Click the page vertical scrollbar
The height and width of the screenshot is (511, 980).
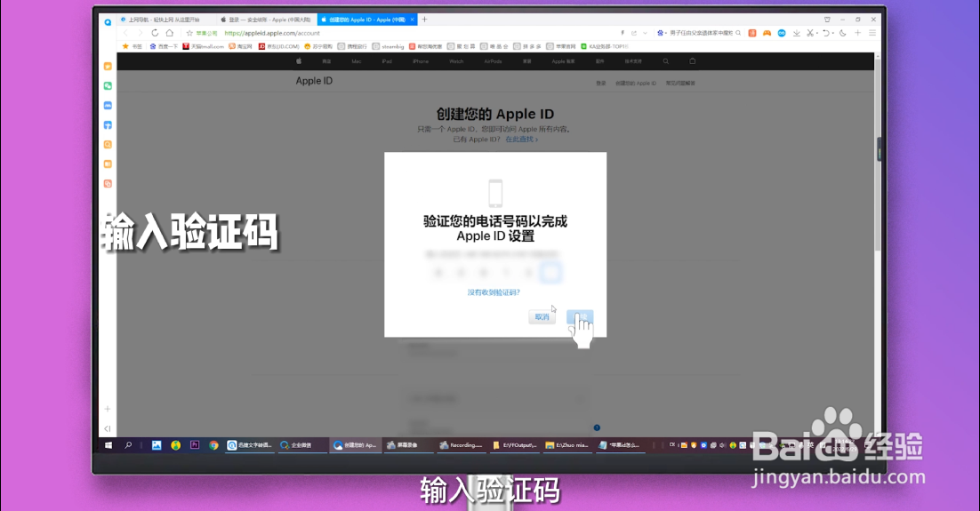pos(878,156)
